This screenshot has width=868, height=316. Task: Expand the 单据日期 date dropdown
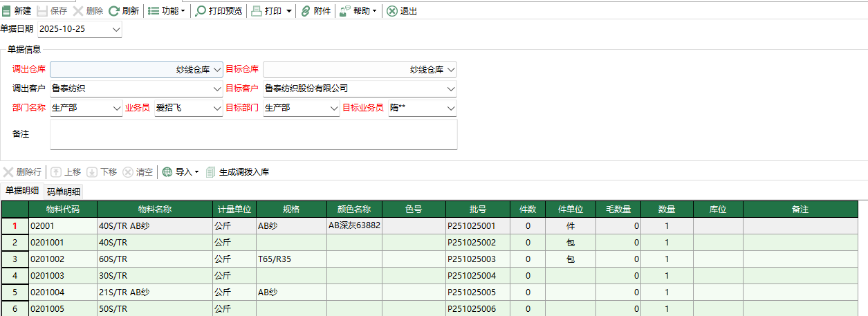point(116,29)
